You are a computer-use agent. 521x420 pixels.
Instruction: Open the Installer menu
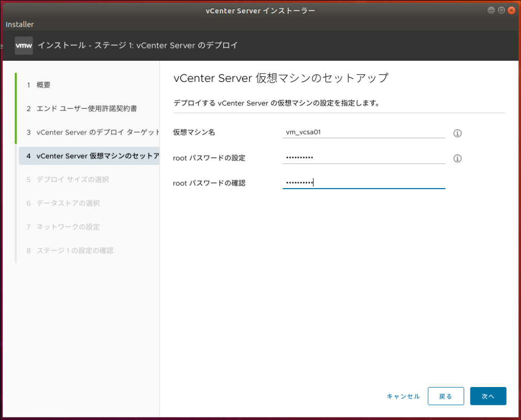(x=20, y=24)
